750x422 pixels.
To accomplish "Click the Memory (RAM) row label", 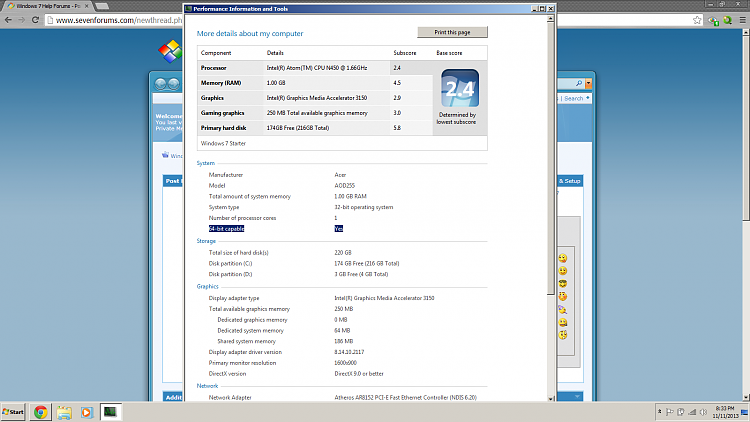I will (221, 83).
